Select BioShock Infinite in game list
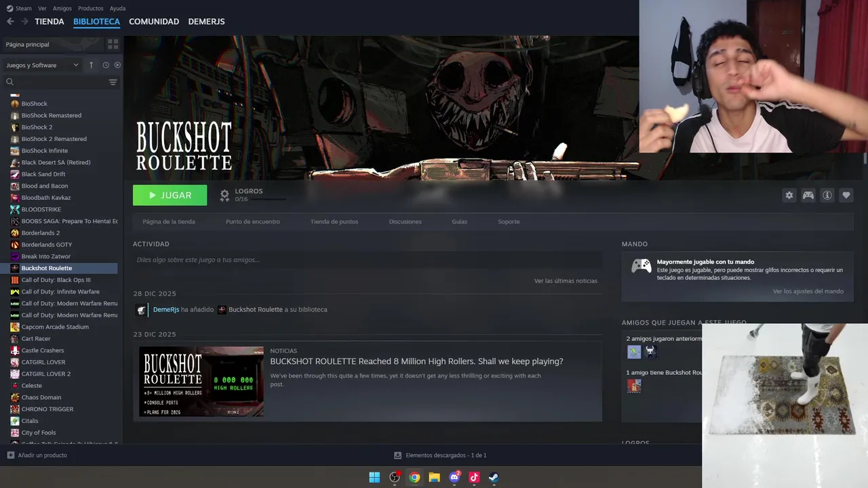Screen dimensions: 868x488 pyautogui.click(x=45, y=150)
